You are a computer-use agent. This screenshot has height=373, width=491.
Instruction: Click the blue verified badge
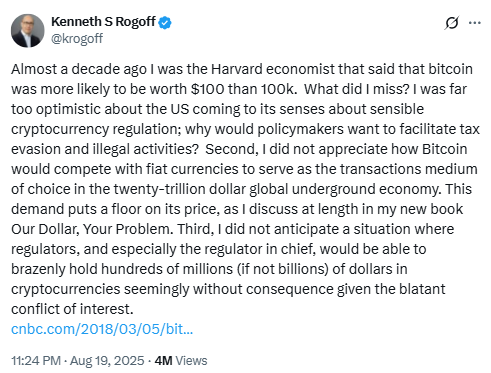click(165, 23)
